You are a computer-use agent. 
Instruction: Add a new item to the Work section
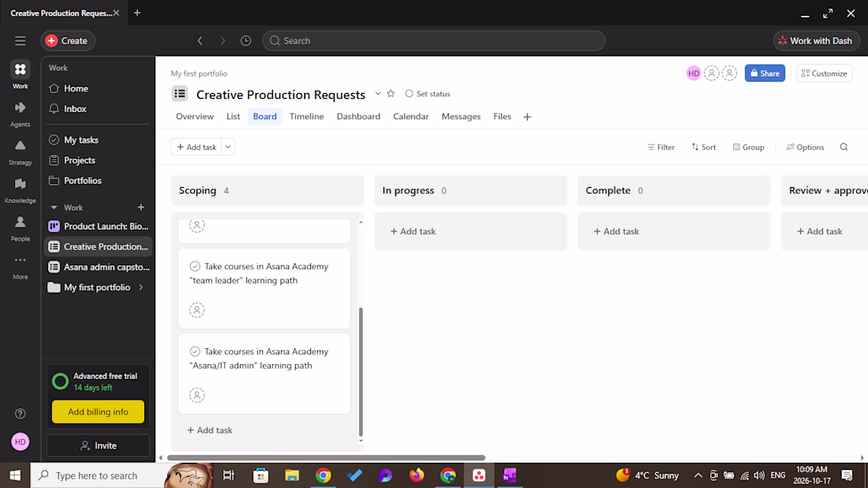(141, 207)
